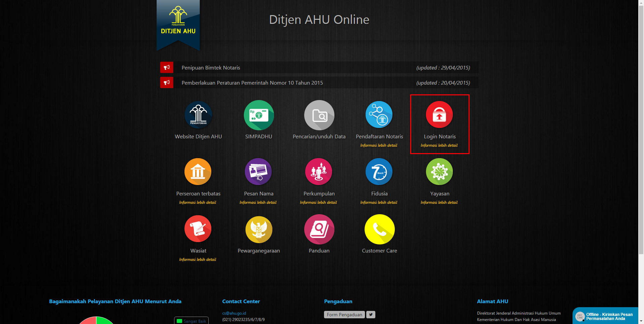
Task: Open Perseroan terbatas building icon
Action: coord(198,172)
